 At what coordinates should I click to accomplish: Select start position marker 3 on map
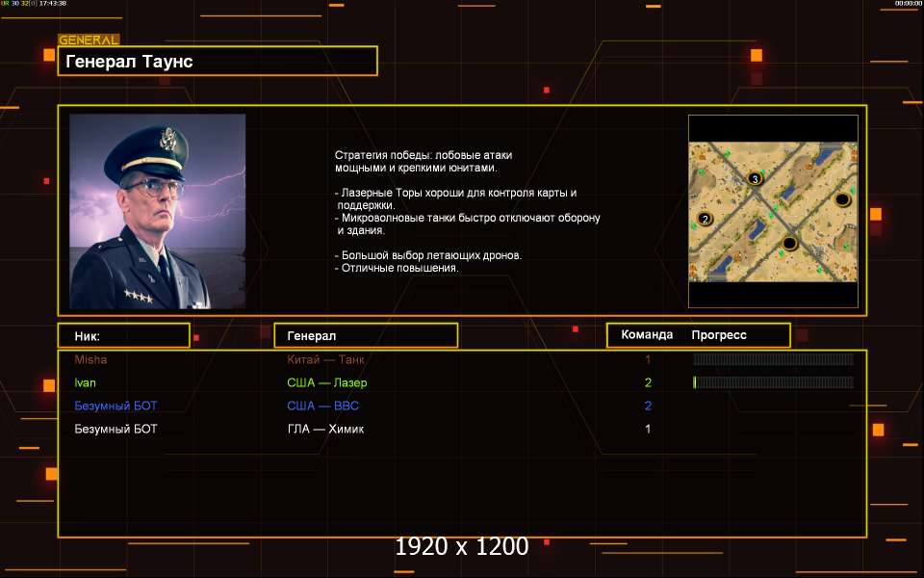click(x=755, y=179)
